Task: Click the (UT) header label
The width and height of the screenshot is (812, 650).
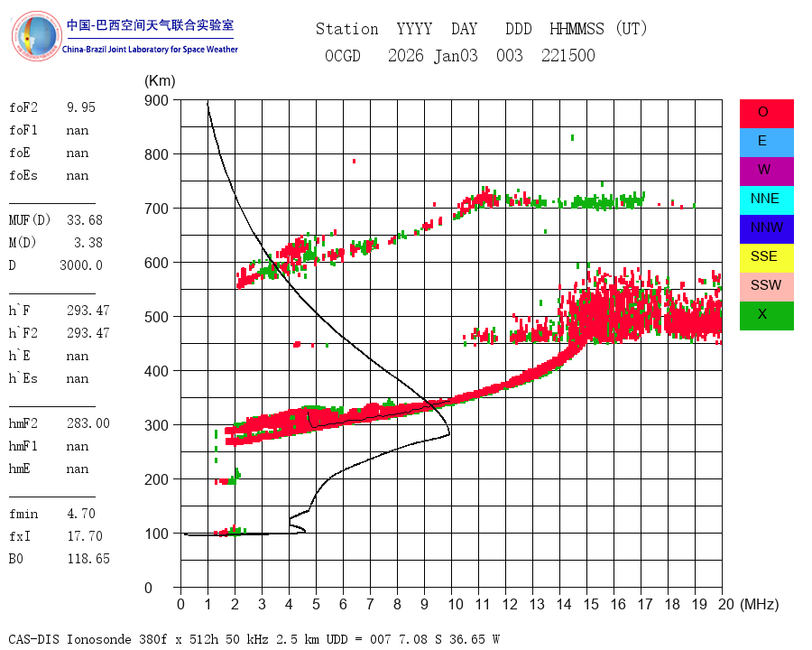Action: (x=632, y=29)
